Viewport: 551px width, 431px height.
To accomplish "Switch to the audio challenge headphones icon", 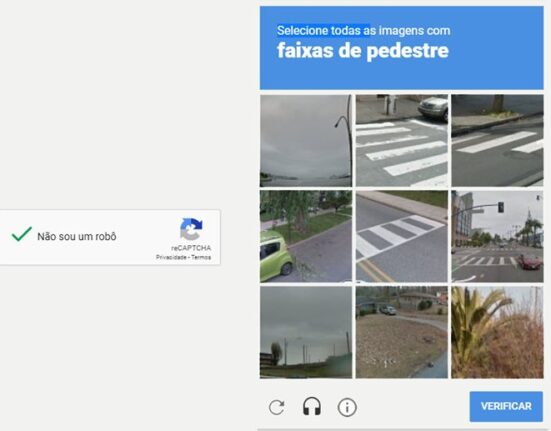I will coord(312,406).
